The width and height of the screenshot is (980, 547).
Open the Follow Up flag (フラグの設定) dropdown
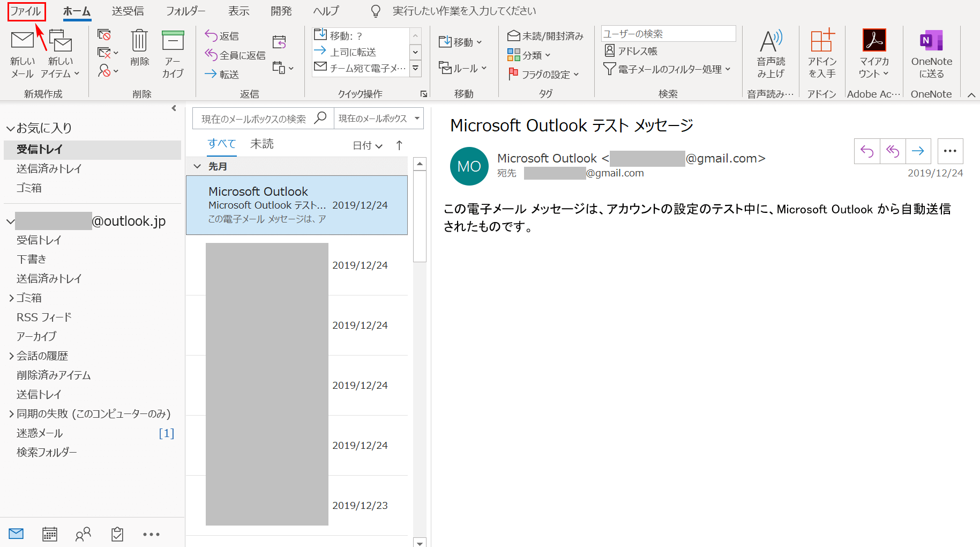(543, 74)
